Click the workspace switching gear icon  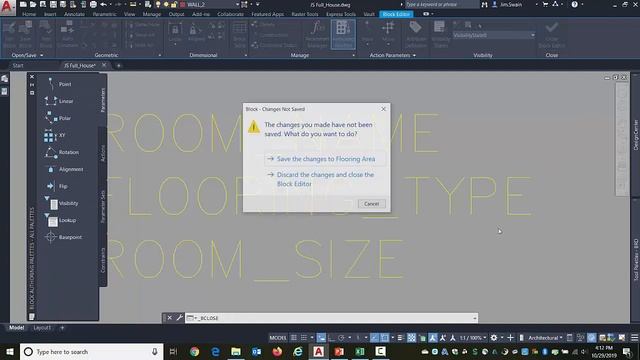pos(494,338)
